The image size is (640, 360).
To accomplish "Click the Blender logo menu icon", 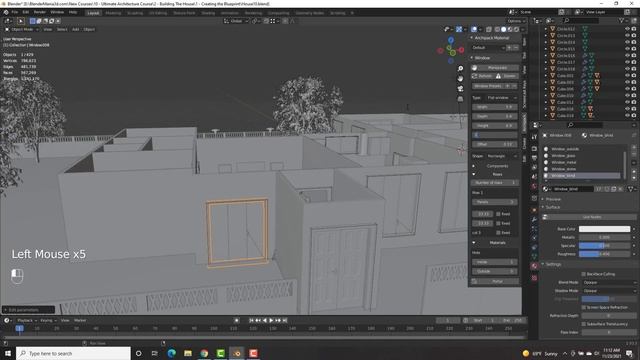I will [6, 12].
